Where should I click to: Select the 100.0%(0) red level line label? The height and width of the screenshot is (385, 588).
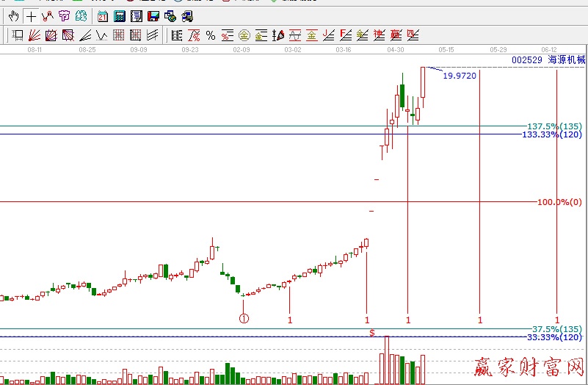pyautogui.click(x=559, y=202)
